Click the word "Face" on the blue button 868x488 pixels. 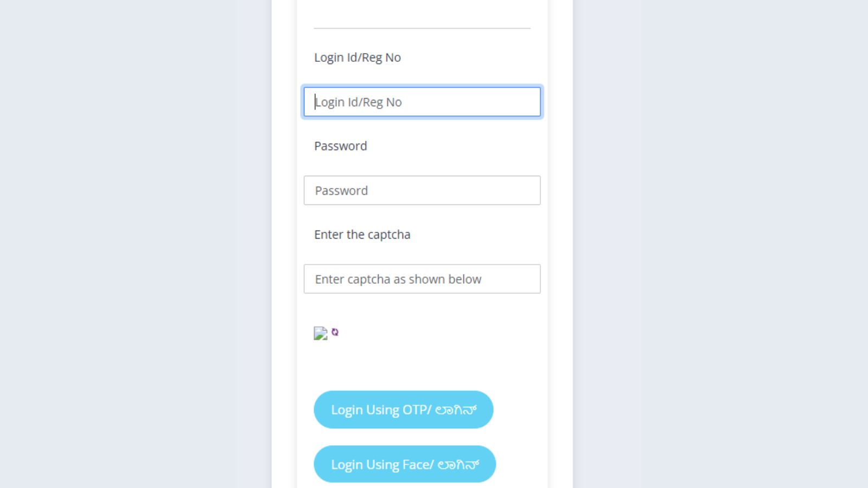[416, 465]
